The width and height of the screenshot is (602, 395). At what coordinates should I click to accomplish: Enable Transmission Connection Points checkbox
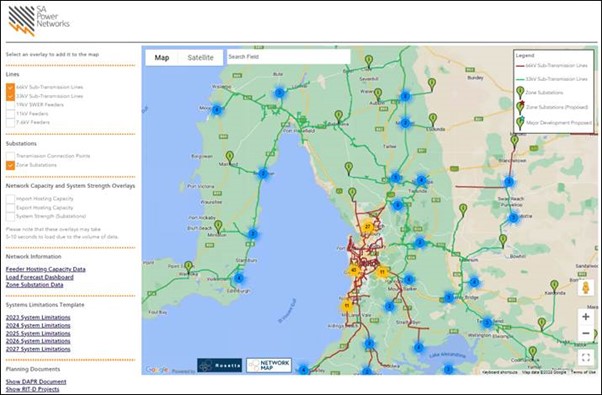point(10,156)
